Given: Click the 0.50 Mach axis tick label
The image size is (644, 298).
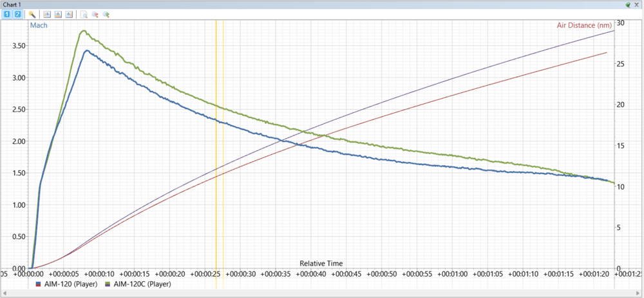Looking at the screenshot, I should [20, 237].
